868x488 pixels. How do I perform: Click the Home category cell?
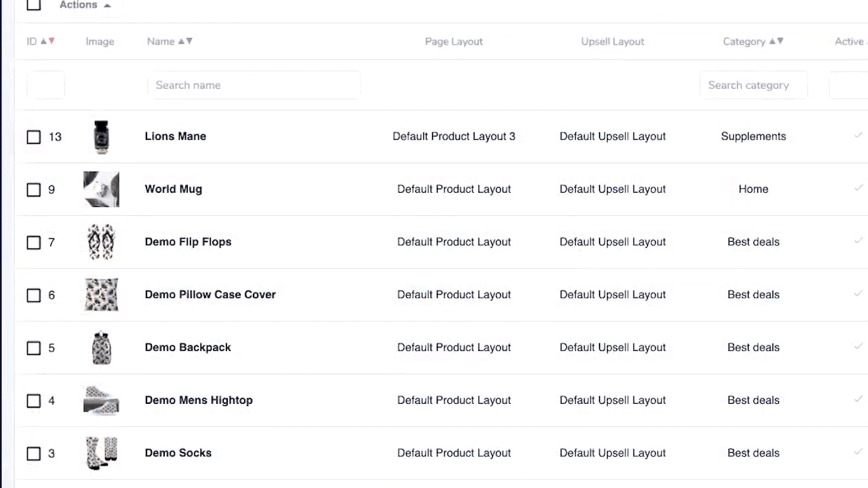coord(753,189)
